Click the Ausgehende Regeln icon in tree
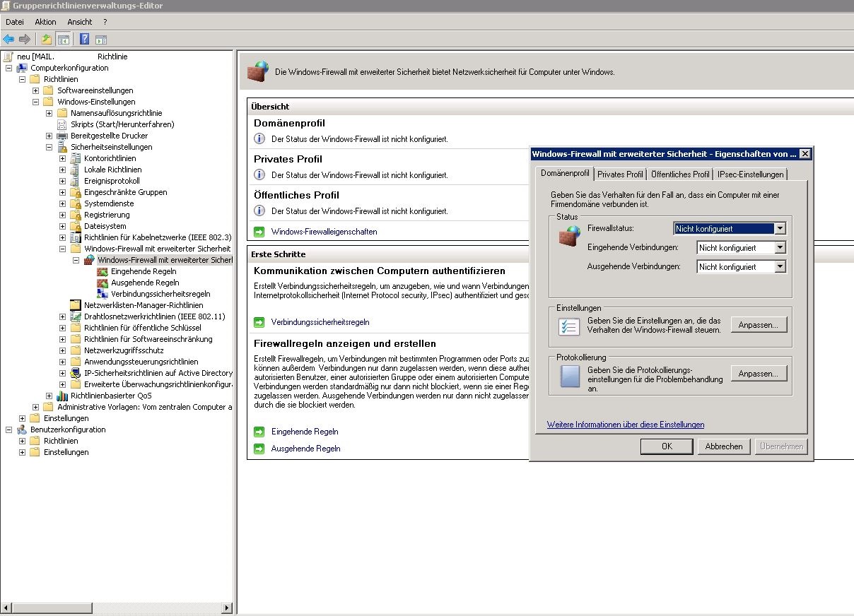 (103, 283)
